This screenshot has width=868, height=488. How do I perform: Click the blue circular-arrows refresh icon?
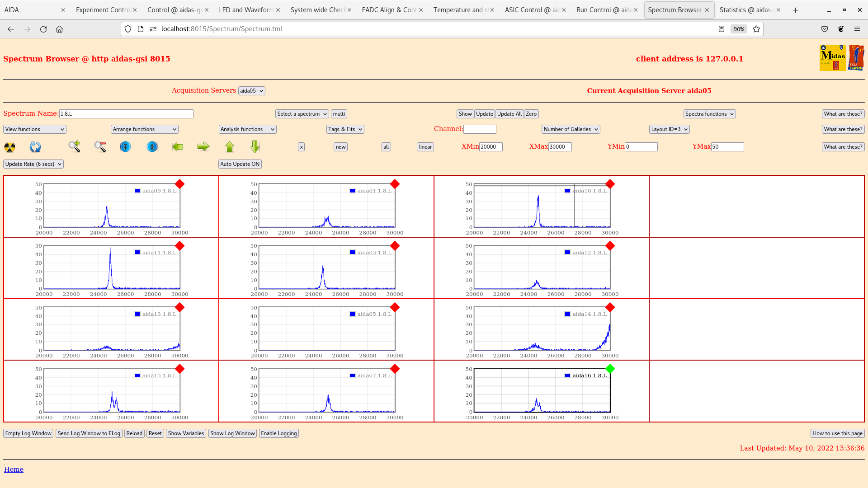tap(35, 147)
